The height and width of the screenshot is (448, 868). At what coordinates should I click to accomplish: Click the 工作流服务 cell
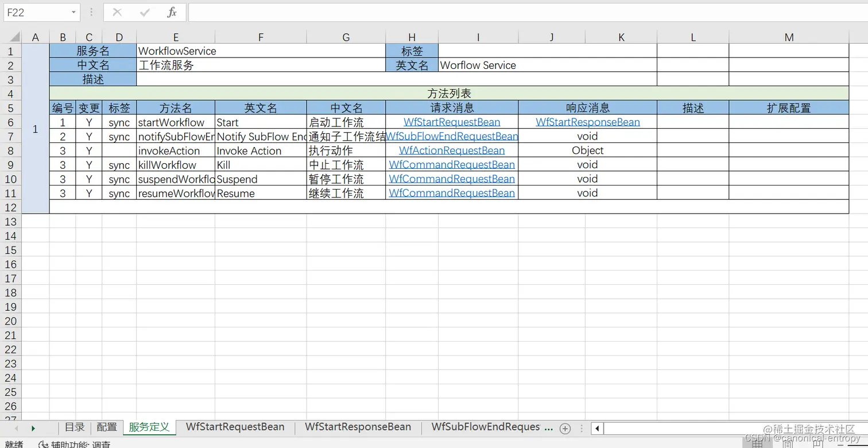click(261, 65)
